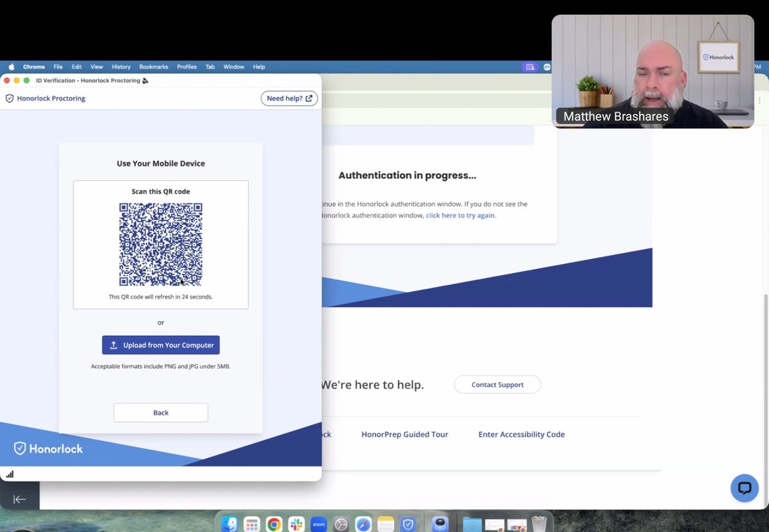Click the acceptable formats PNG and JPG text
769x532 pixels.
tap(161, 367)
